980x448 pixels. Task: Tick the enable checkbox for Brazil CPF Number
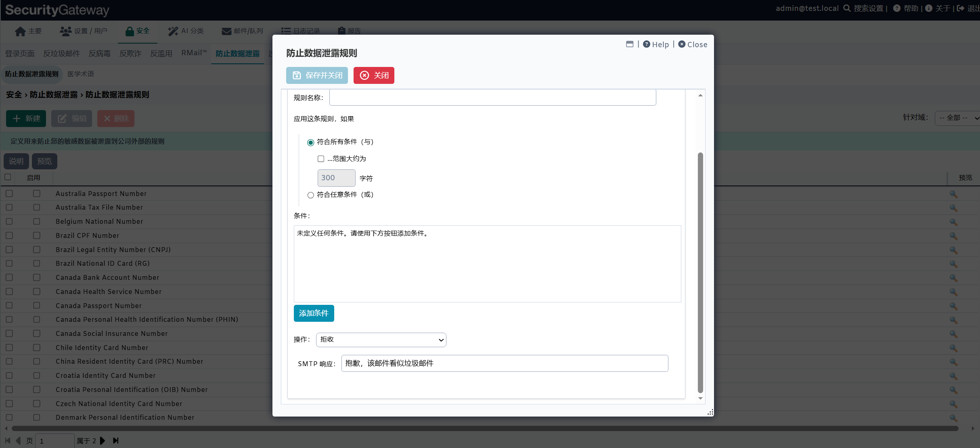point(37,235)
